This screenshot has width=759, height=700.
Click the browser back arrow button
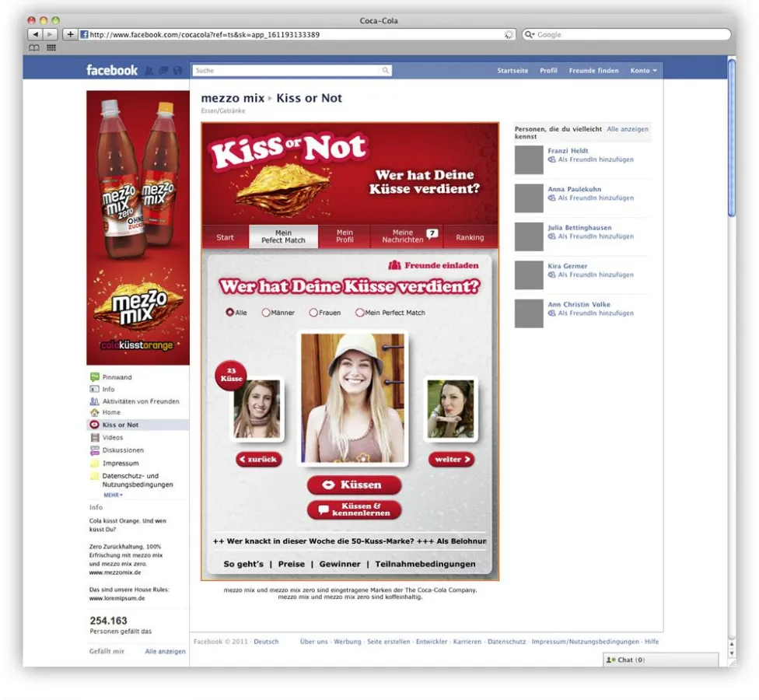pos(35,35)
